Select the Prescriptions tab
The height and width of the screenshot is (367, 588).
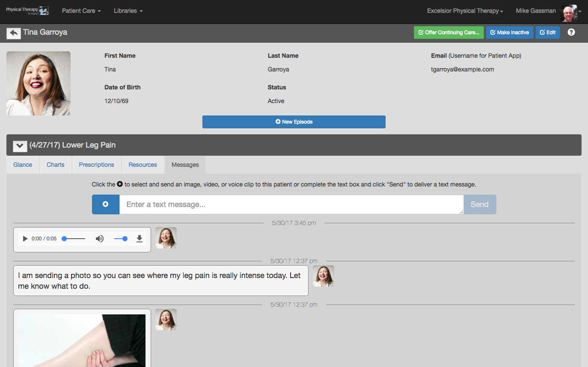[x=97, y=165]
